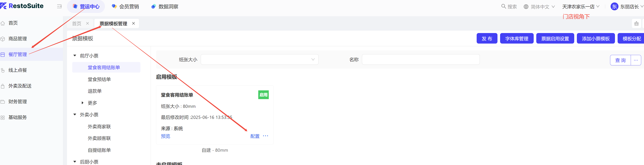Click the 自建 - 80mm label
Screen dimensions: 644x165
[215, 150]
